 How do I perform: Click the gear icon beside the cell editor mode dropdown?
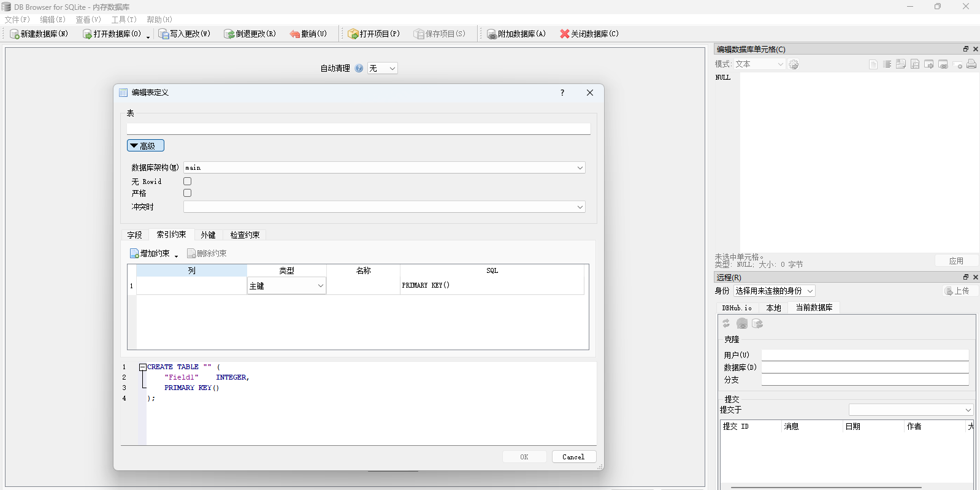tap(794, 64)
